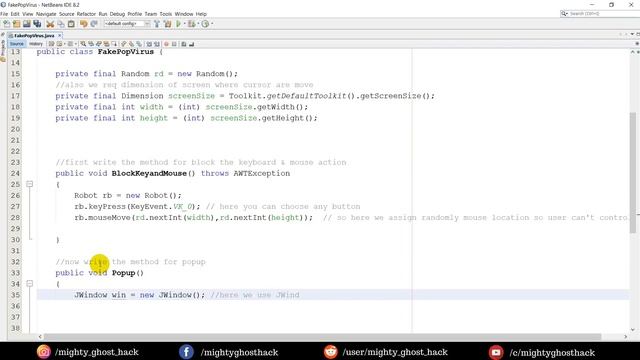The height and width of the screenshot is (360, 640).
Task: Click the Find Next Occurrence editor icon
Action: (x=98, y=44)
